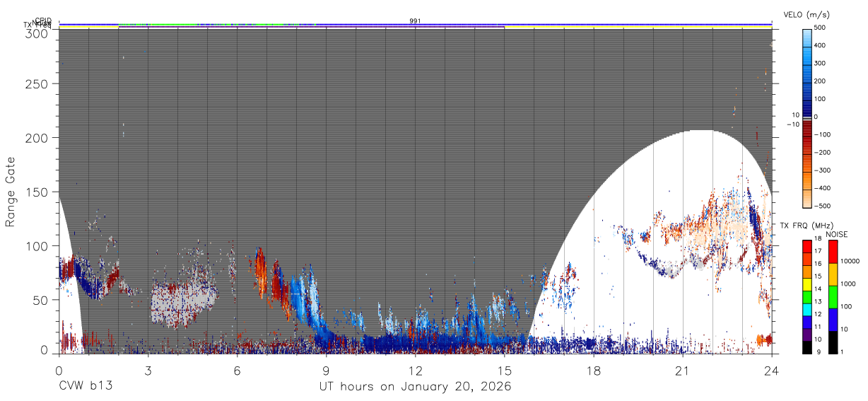Click the 21 hour UT axis tick
The width and height of the screenshot is (868, 401).
pos(683,370)
